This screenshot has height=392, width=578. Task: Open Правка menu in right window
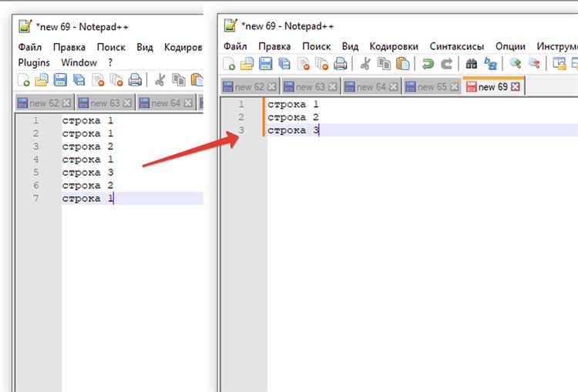274,46
